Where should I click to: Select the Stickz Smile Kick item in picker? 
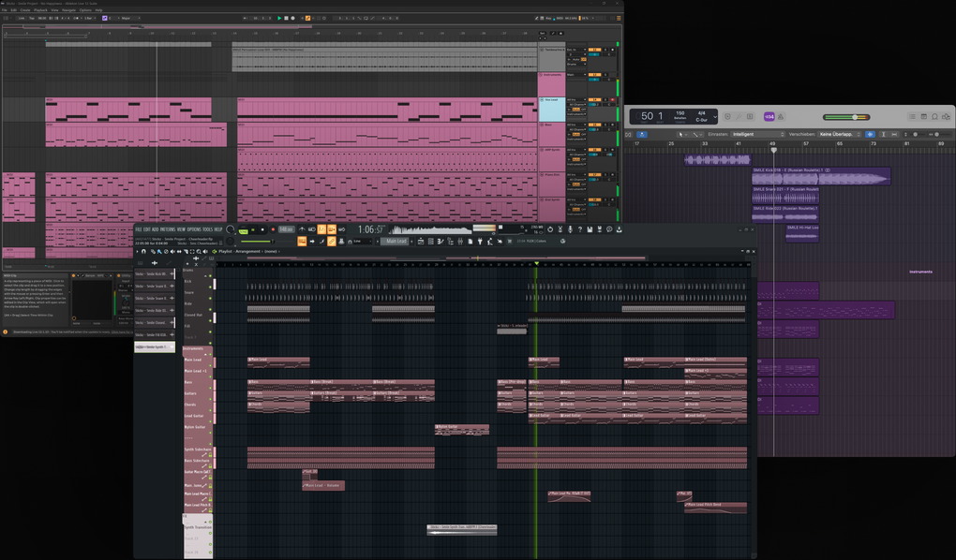[x=155, y=273]
